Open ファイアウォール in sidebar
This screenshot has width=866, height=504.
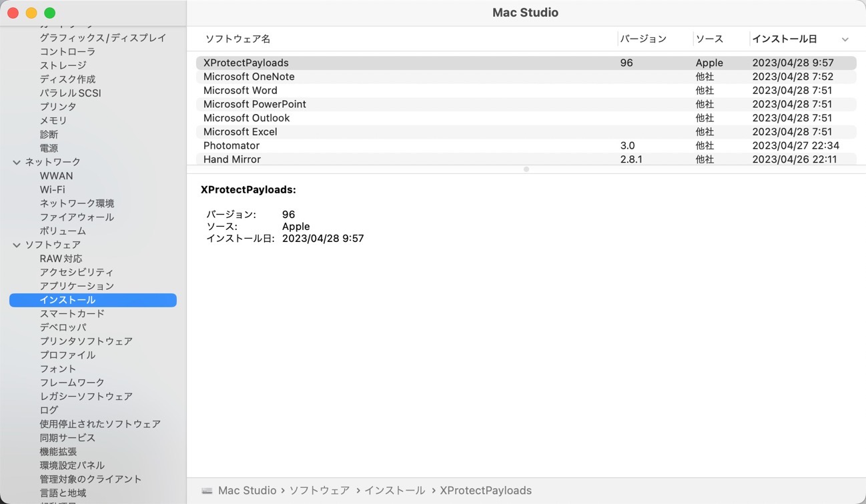tap(77, 217)
